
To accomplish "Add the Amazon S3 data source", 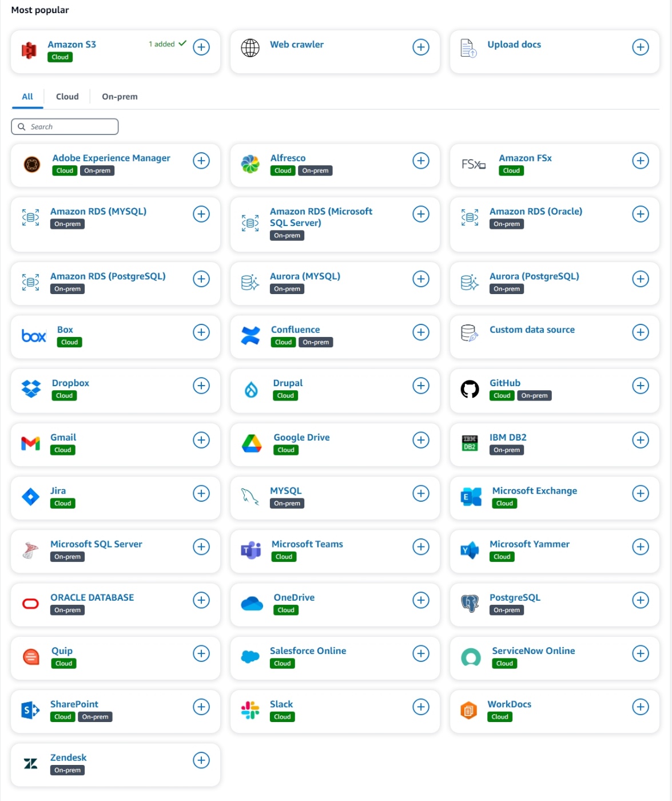I will [201, 47].
